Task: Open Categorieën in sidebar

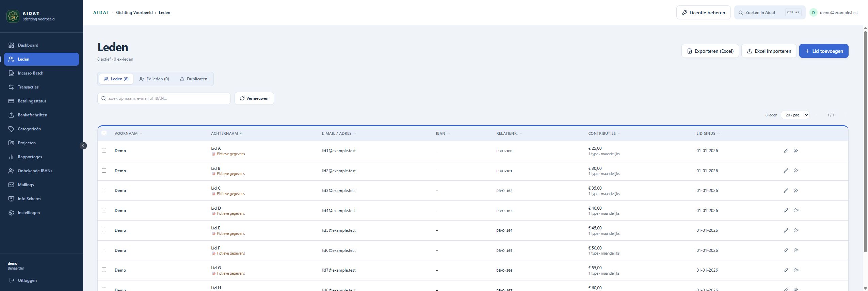Action: click(x=42, y=129)
